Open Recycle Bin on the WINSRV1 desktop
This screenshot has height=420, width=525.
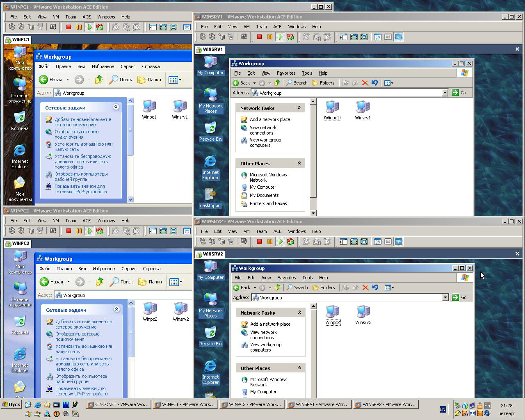[x=210, y=131]
